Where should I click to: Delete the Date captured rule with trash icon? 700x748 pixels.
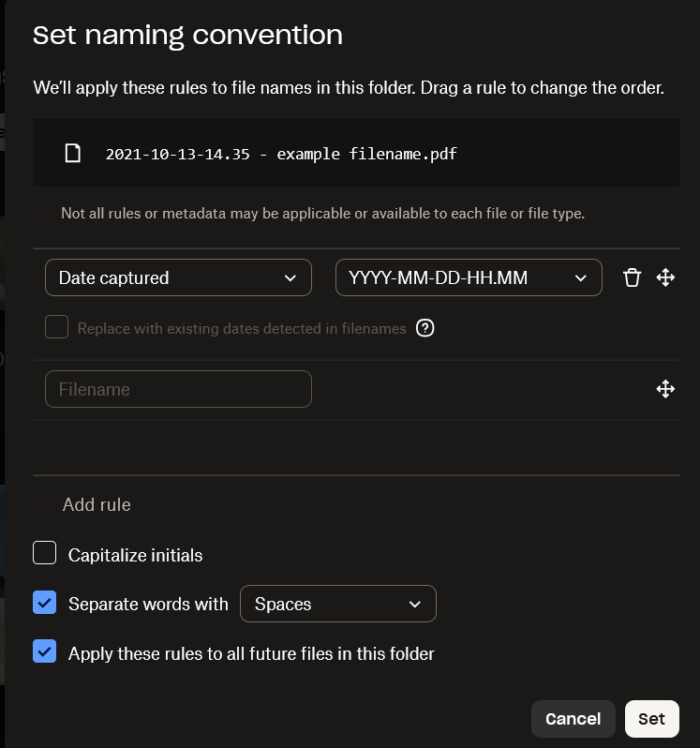[632, 277]
